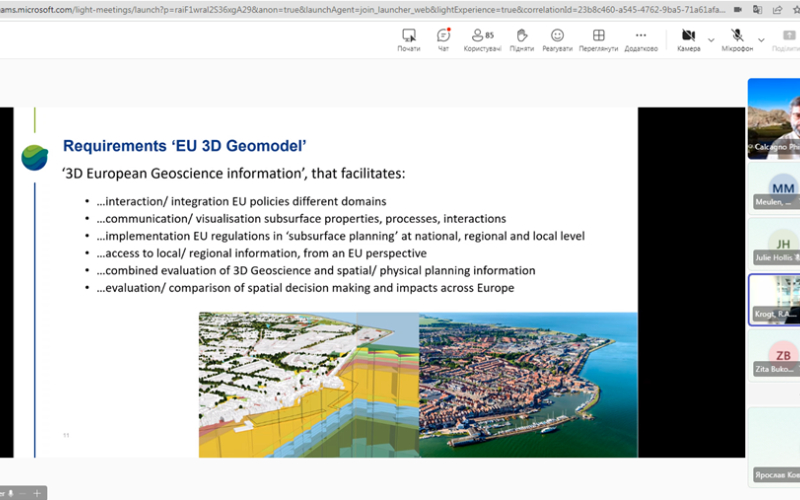Open the Реагувати reactions smiley
This screenshot has height=500, width=800.
coord(557,40)
